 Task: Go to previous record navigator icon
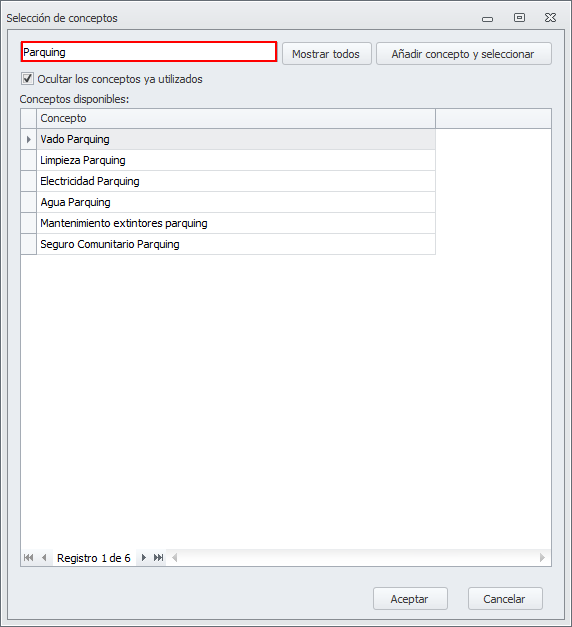pos(44,557)
